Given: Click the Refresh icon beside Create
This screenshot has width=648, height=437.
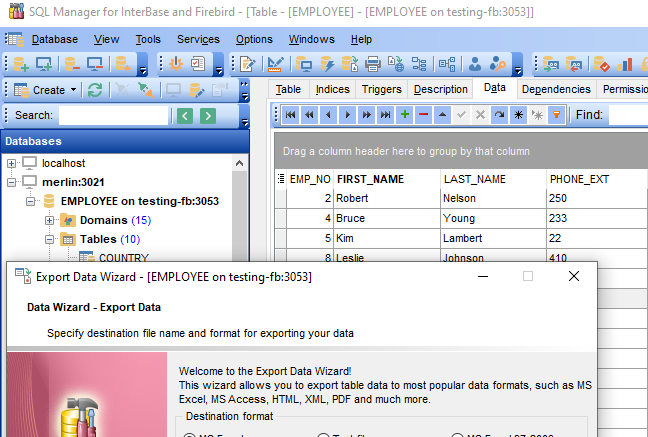Looking at the screenshot, I should [95, 90].
